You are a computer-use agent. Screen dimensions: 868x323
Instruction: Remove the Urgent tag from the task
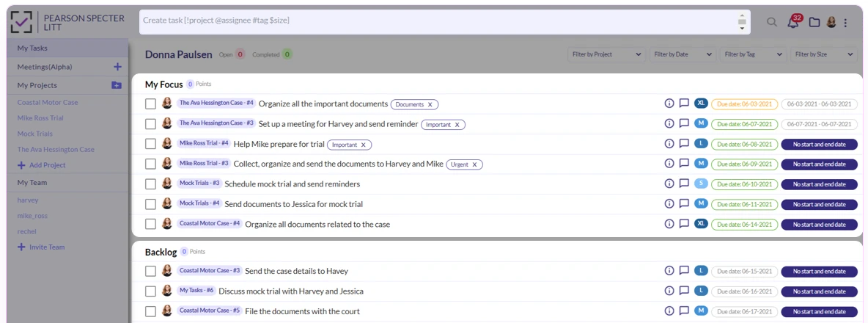click(475, 164)
